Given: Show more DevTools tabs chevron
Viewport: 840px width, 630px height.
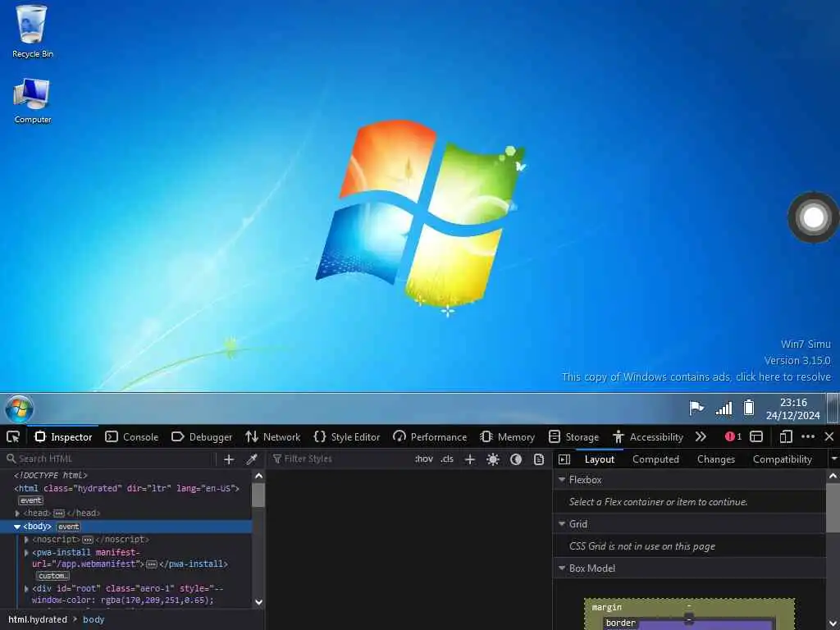Looking at the screenshot, I should [701, 436].
